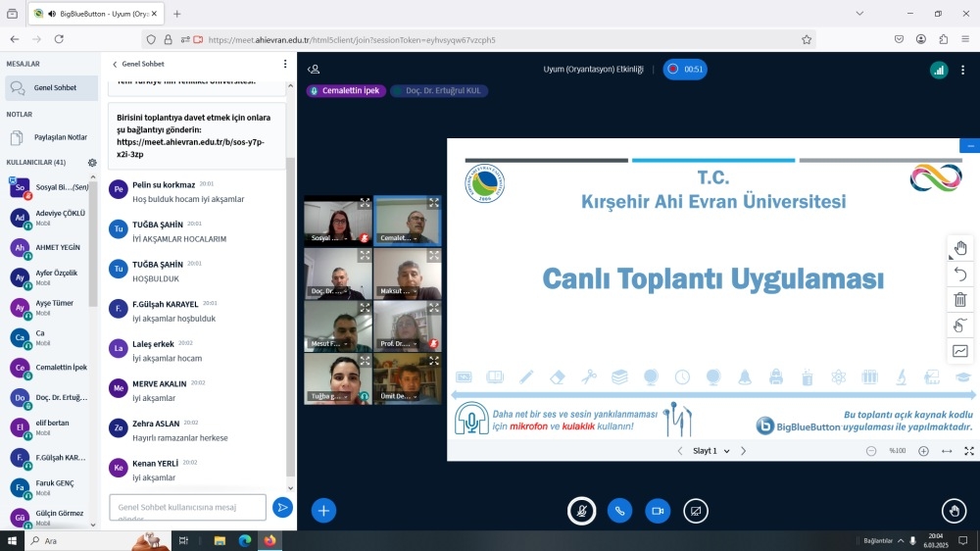Open chat options three-dot menu
980x551 pixels.
[x=285, y=64]
